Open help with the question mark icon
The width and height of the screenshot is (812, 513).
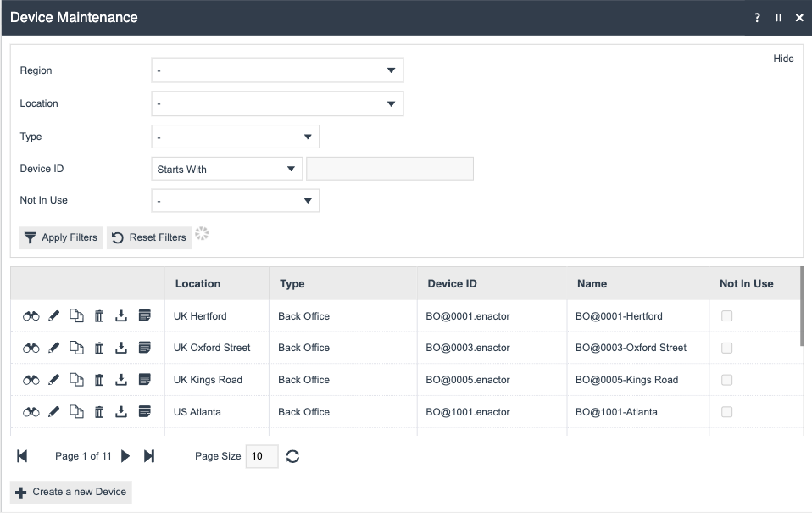click(757, 18)
